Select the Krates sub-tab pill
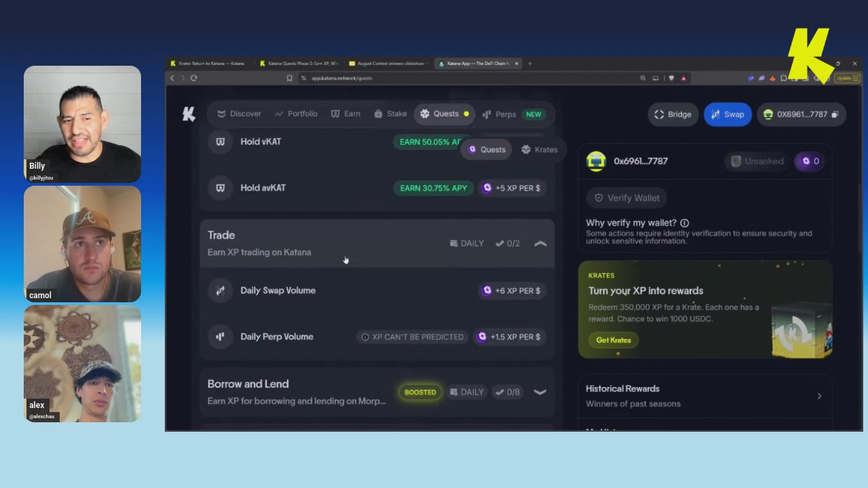This screenshot has width=868, height=488. (x=539, y=150)
